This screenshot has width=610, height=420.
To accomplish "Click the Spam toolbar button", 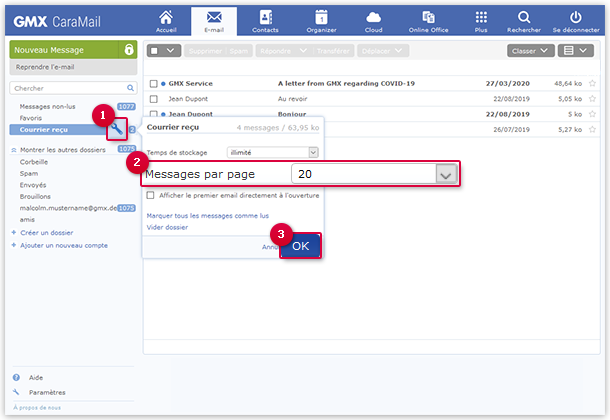I will click(239, 51).
